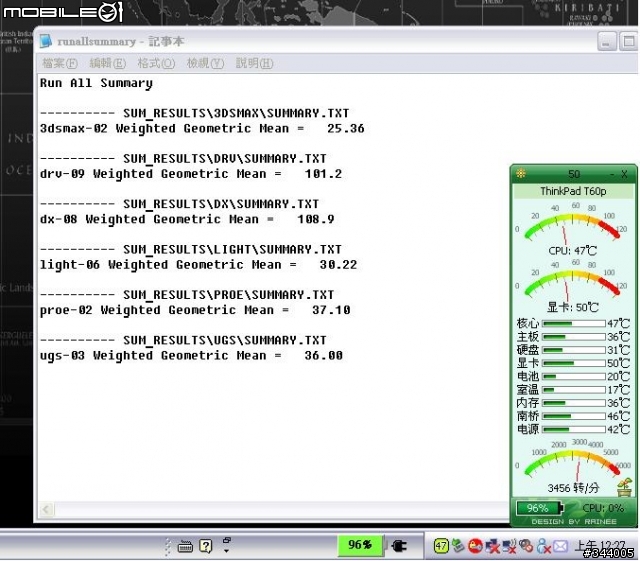Viewport: 640px width, 561px height.
Task: Click the disconnected network tray icon
Action: click(x=492, y=546)
